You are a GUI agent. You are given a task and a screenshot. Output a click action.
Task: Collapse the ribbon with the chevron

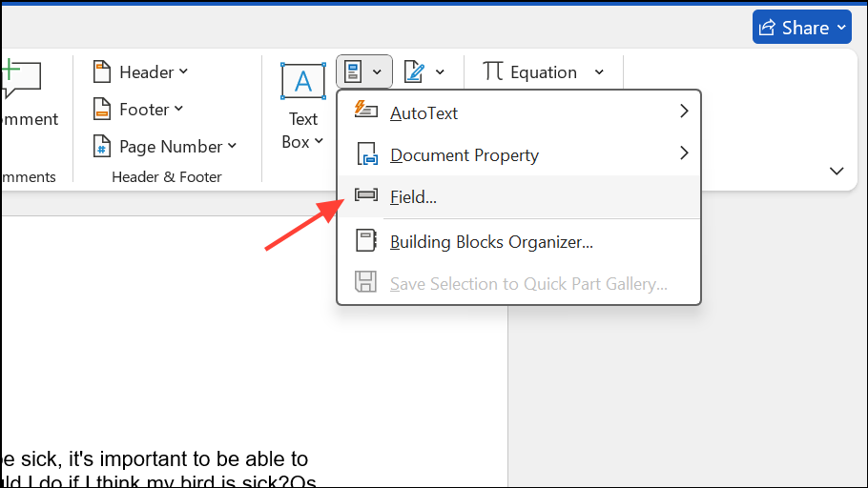coord(837,172)
